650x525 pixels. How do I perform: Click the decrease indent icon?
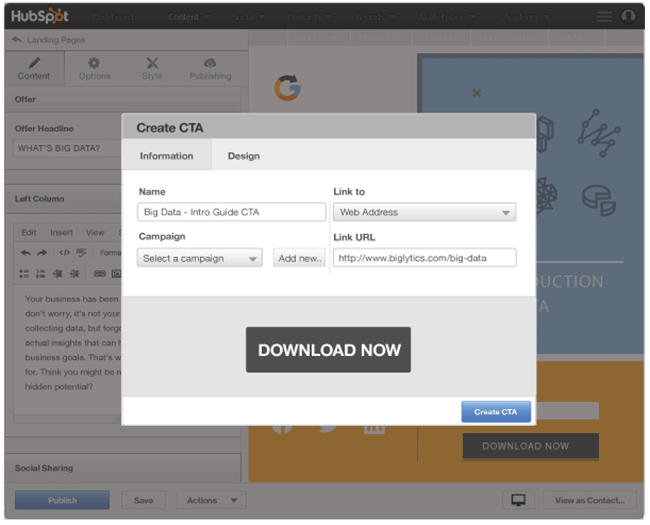pyautogui.click(x=58, y=274)
